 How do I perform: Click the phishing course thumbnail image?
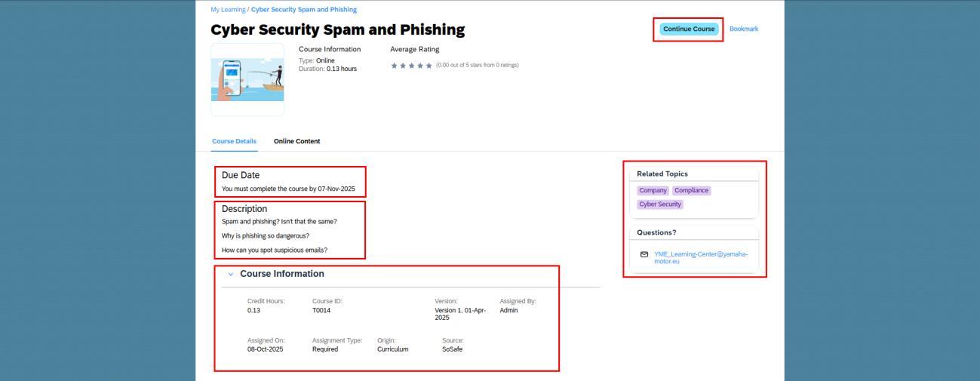[247, 79]
